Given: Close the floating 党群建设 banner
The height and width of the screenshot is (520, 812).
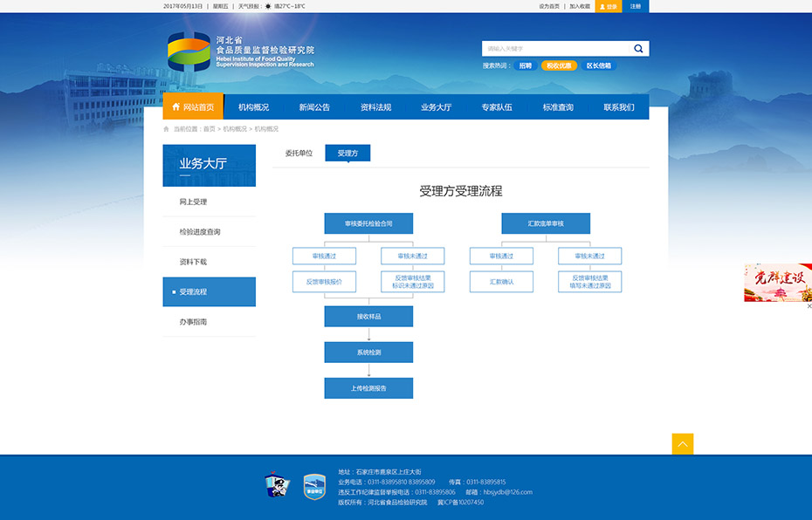Looking at the screenshot, I should [809, 306].
